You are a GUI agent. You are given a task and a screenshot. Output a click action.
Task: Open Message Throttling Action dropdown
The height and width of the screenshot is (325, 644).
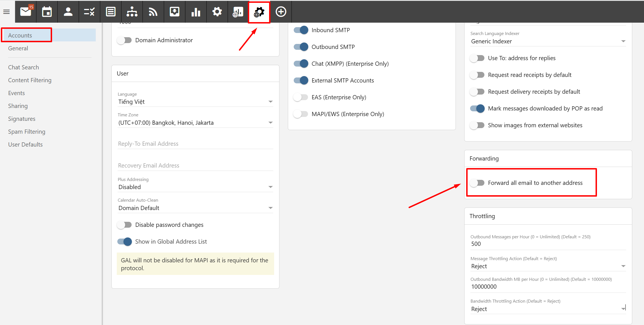548,266
